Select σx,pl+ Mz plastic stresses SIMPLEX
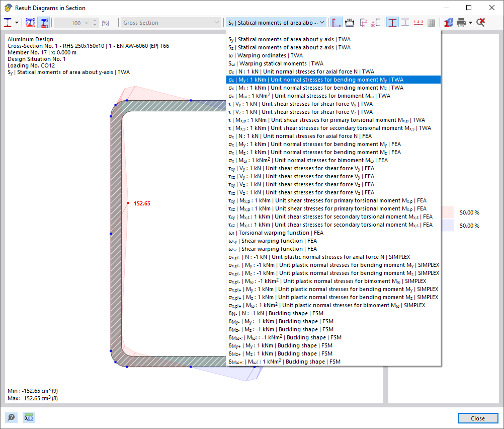This screenshot has height=429, width=504. click(333, 297)
